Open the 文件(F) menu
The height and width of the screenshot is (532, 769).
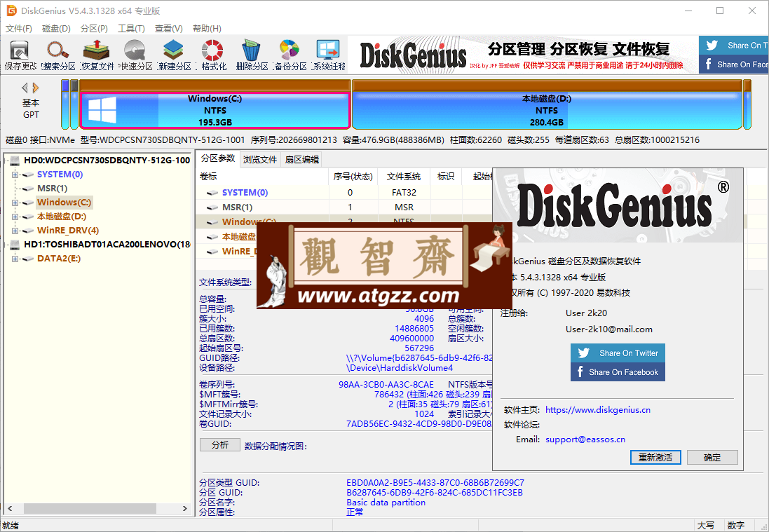(19, 29)
